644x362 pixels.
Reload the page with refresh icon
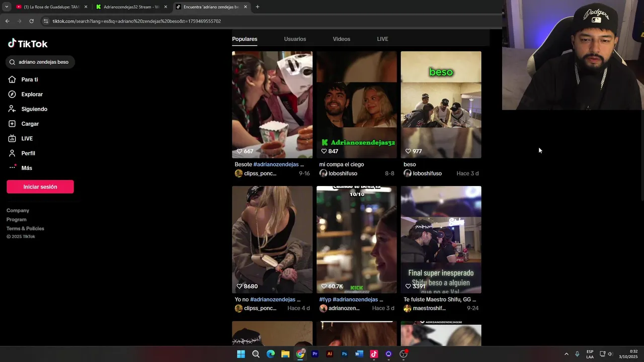(x=31, y=21)
